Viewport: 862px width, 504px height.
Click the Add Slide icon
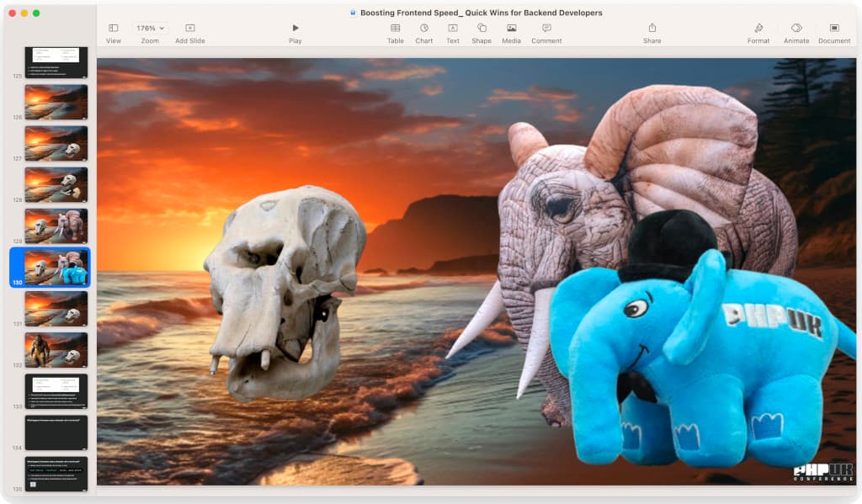click(x=189, y=29)
